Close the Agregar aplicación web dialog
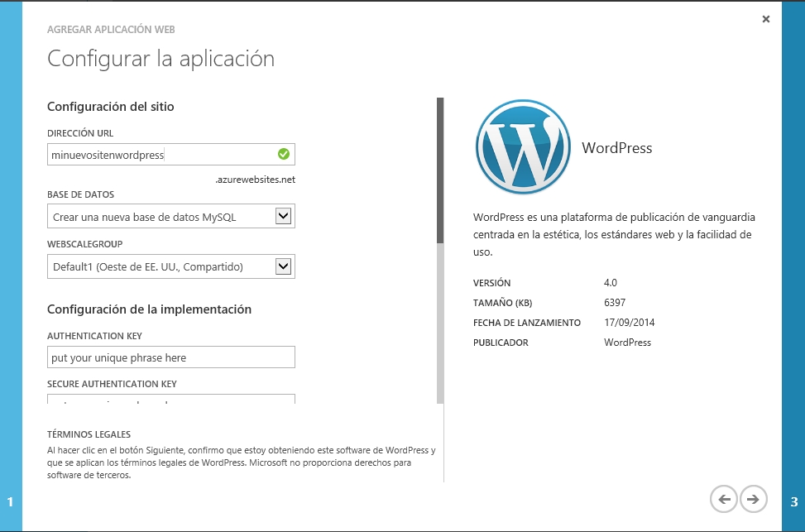Viewport: 805px width, 532px height. click(x=766, y=19)
